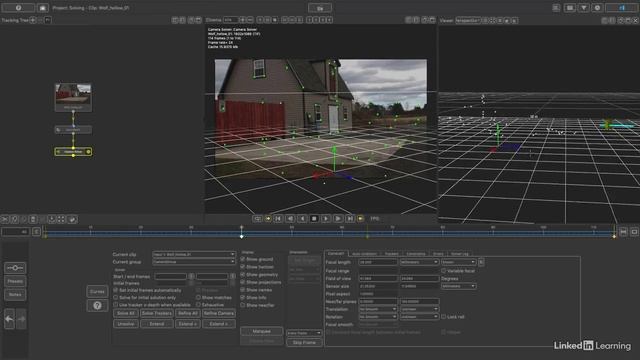640x360 pixels.
Task: Jump to last frame of clip
Action: point(350,219)
